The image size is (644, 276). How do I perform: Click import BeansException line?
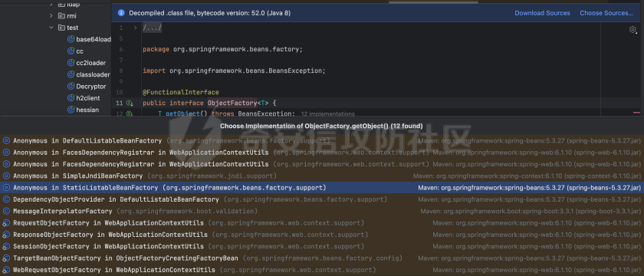pos(234,71)
